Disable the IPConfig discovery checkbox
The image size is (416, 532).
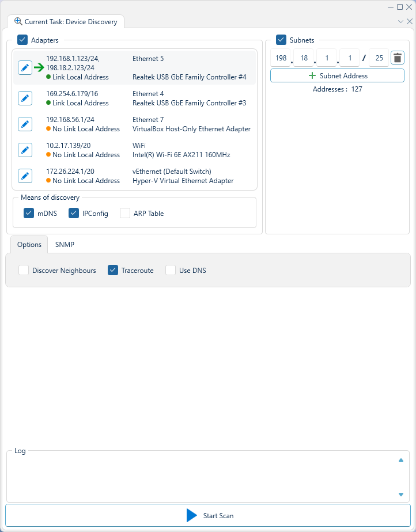[74, 214]
